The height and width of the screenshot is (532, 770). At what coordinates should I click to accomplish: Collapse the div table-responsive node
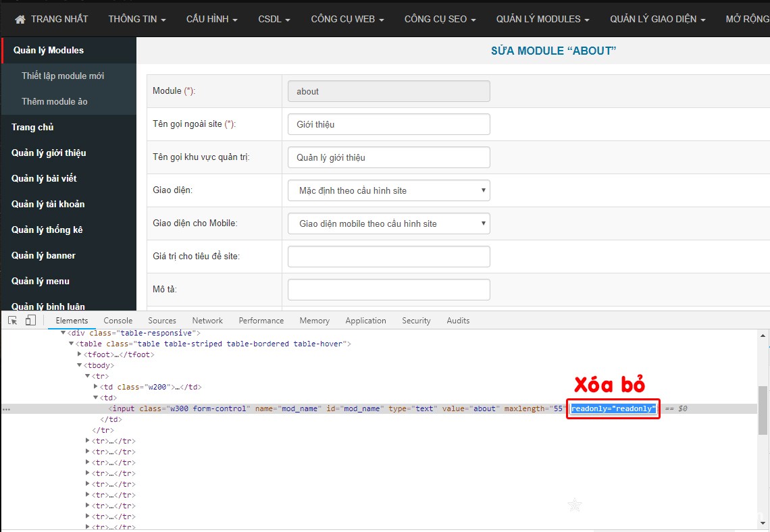point(63,333)
